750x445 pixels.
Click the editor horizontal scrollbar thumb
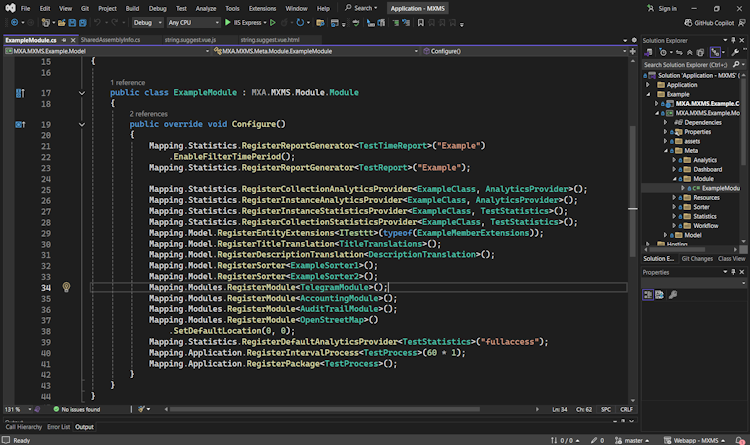coord(324,409)
